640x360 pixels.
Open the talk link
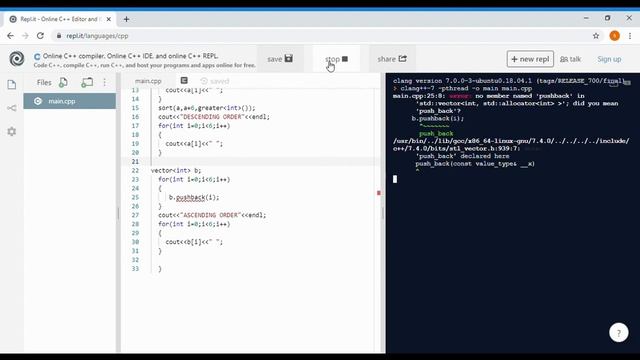(571, 59)
